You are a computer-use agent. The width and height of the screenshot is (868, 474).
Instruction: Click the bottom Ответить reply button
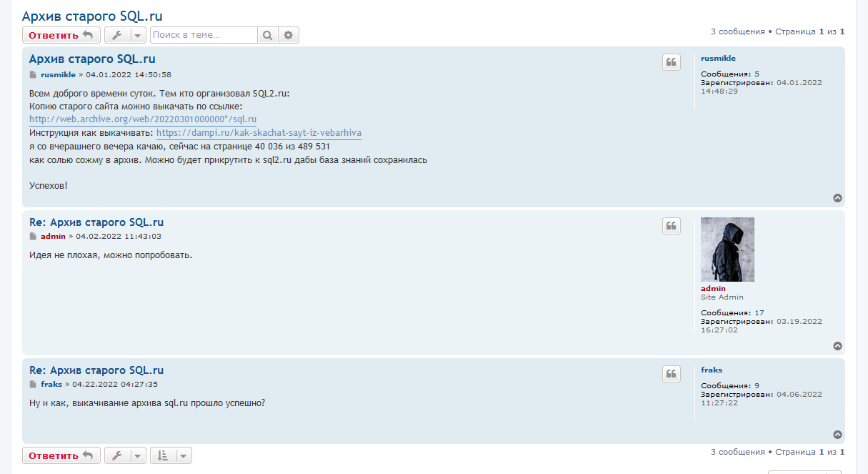[61, 455]
